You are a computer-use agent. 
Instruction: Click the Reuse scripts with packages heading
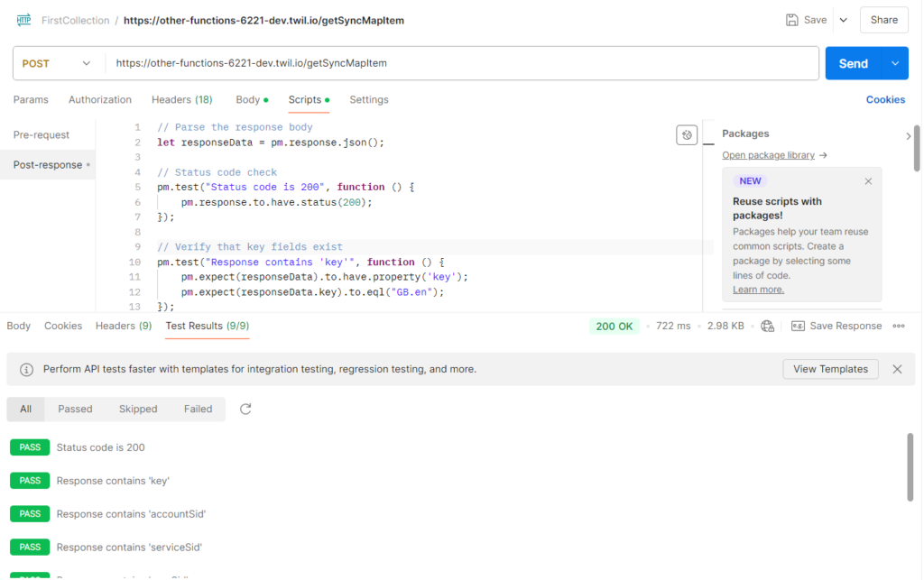coord(777,208)
